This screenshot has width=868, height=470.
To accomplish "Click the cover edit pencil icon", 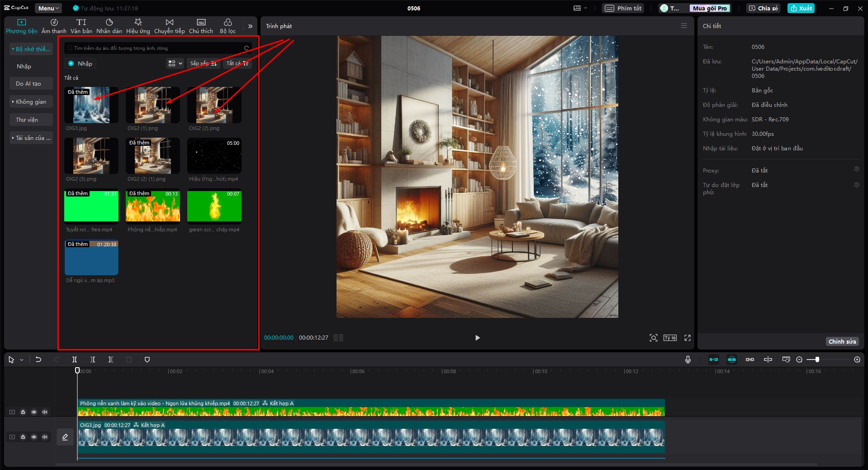I will (x=65, y=437).
